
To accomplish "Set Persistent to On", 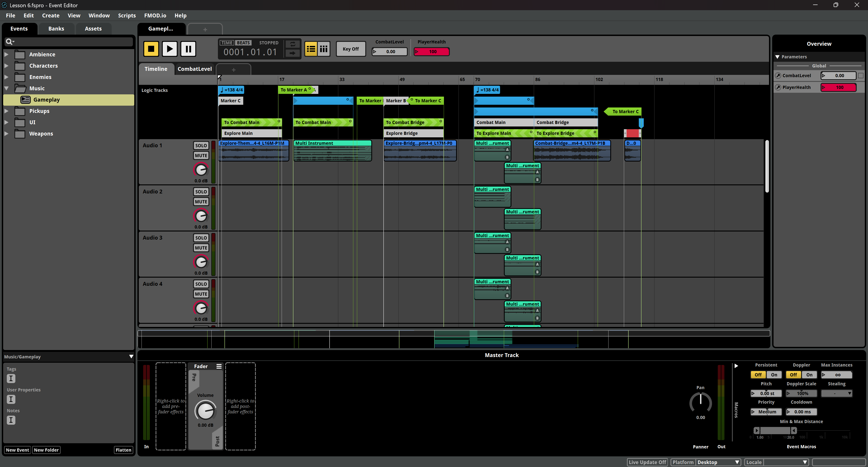I will coord(774,375).
